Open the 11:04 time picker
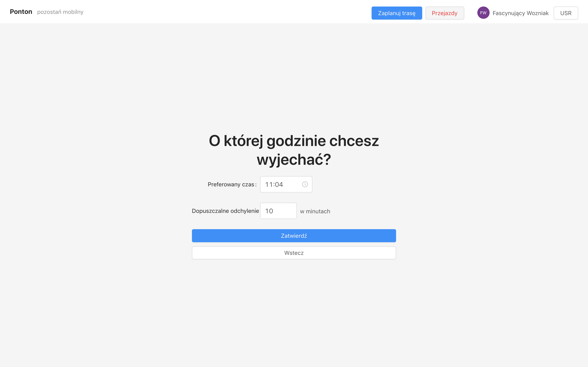Viewport: 588px width, 367px height. click(274, 185)
